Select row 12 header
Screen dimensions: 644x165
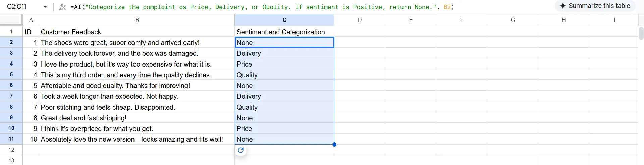tap(11, 150)
